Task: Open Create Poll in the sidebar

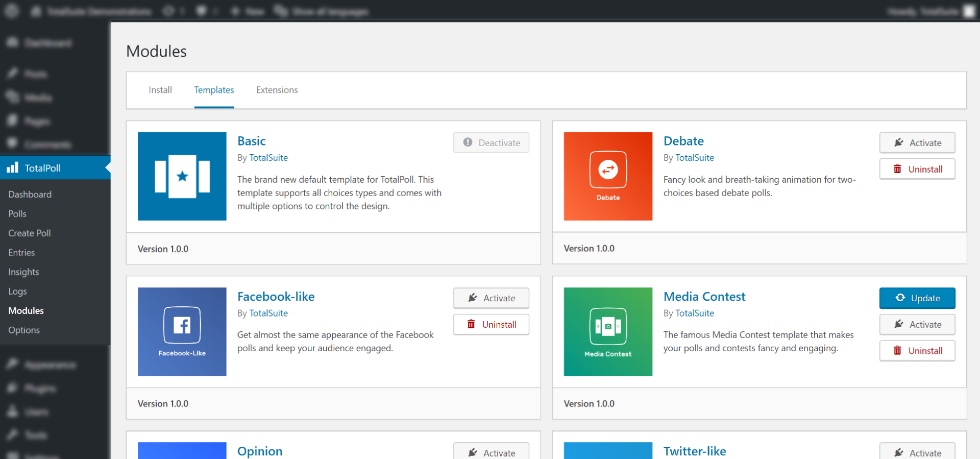Action: 30,233
